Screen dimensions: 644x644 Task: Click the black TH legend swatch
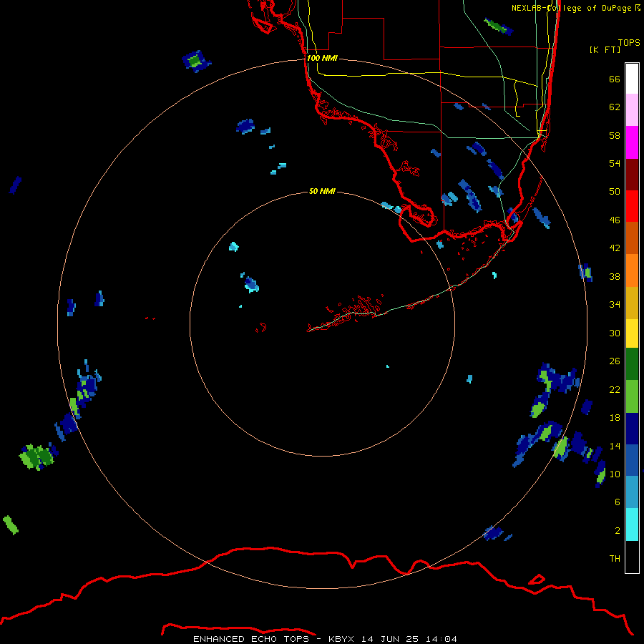pyautogui.click(x=632, y=557)
